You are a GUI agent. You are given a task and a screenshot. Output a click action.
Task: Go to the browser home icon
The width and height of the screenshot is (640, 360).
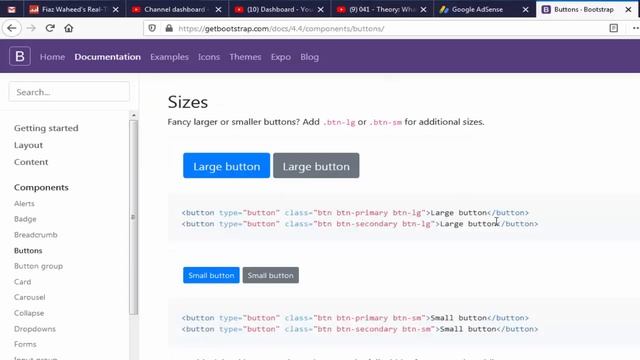pyautogui.click(x=69, y=28)
